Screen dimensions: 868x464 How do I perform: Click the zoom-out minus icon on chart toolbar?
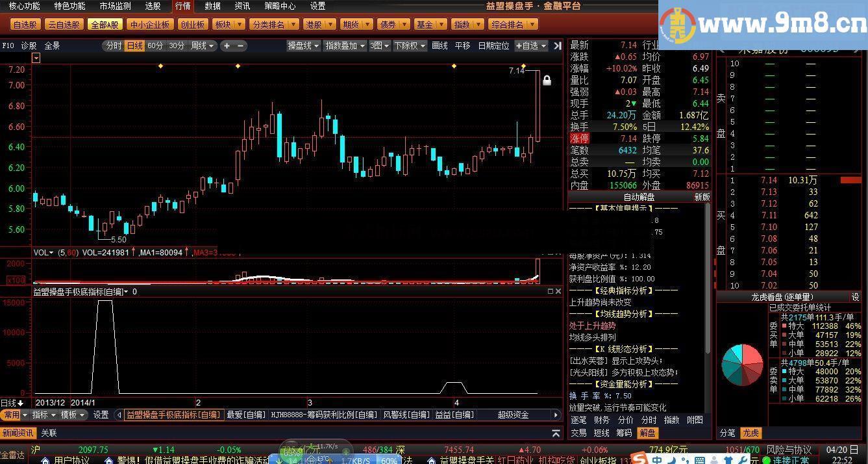240,46
